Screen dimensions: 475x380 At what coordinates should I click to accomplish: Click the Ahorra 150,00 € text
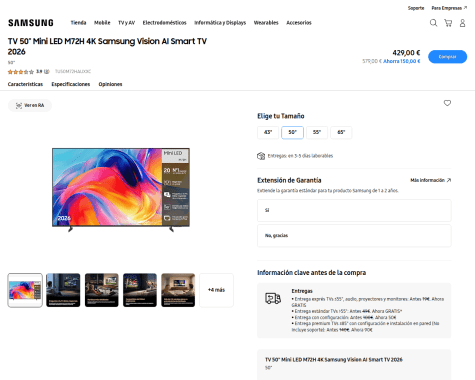[402, 61]
